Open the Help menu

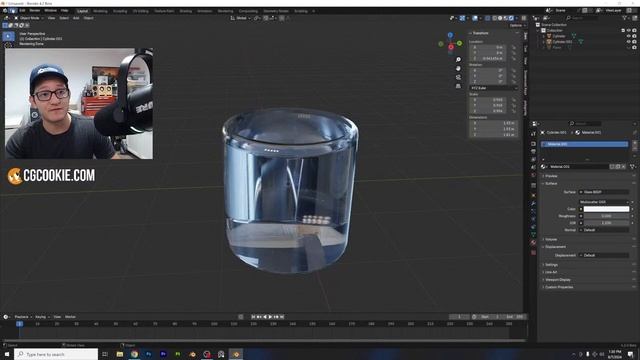point(64,11)
